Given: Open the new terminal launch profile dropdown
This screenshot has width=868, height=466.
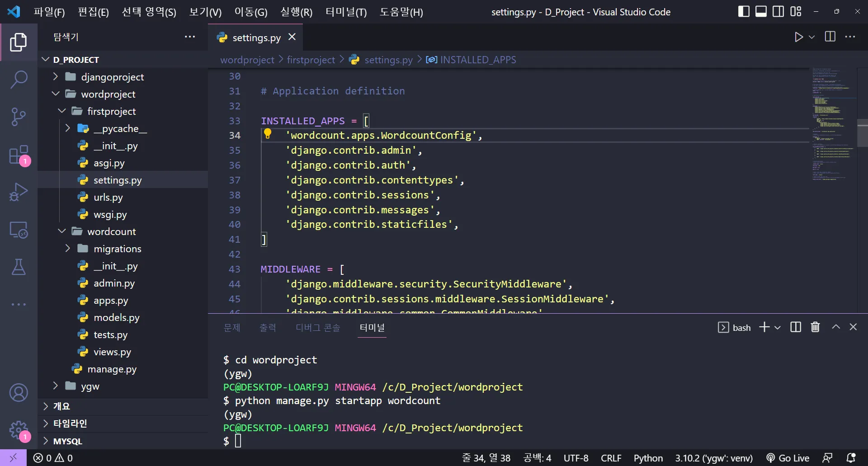Looking at the screenshot, I should [778, 327].
